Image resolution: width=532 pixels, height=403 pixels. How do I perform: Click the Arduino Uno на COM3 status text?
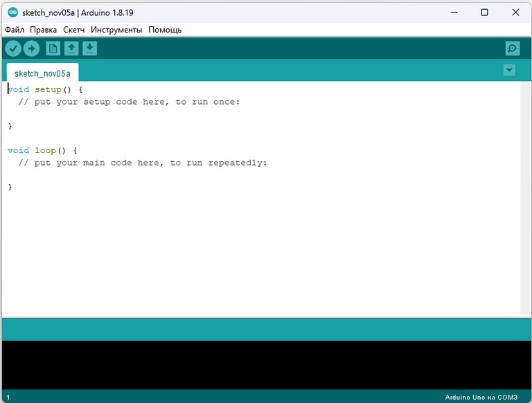pyautogui.click(x=481, y=397)
